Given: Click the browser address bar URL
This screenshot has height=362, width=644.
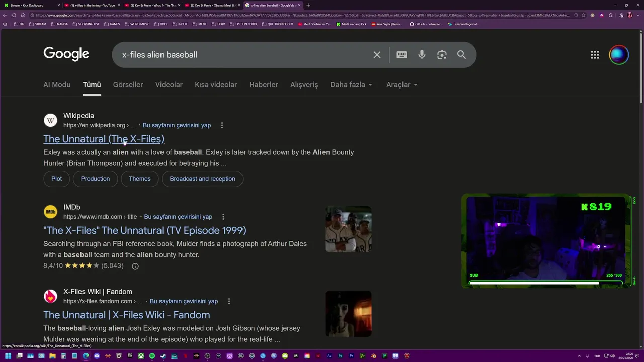Looking at the screenshot, I should 302,15.
